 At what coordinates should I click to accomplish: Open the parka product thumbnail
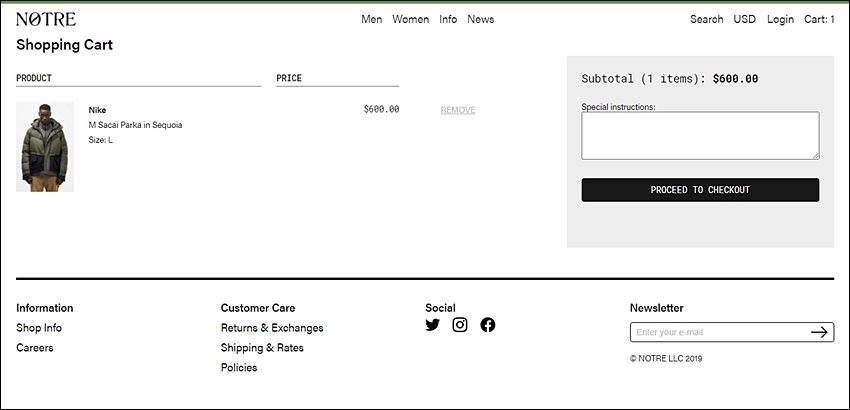pos(45,147)
